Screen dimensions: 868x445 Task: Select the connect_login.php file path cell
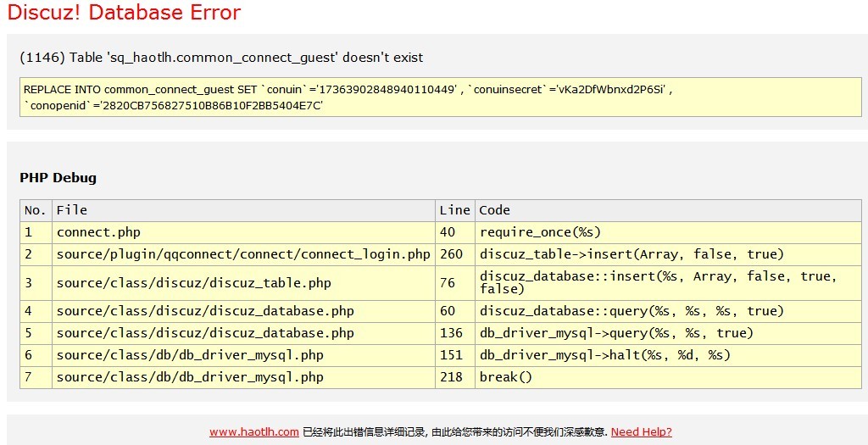pos(243,254)
